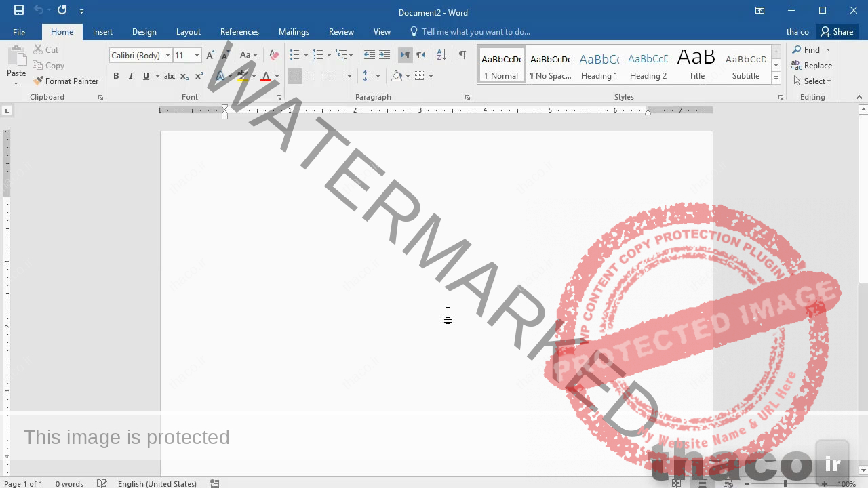Switch to the Design tab
Viewport: 868px width, 488px height.
coord(144,32)
